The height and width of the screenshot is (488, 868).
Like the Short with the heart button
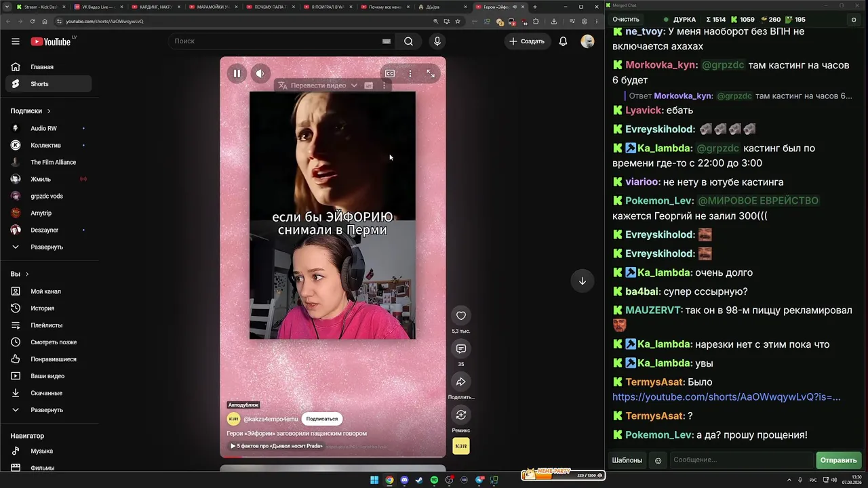461,316
